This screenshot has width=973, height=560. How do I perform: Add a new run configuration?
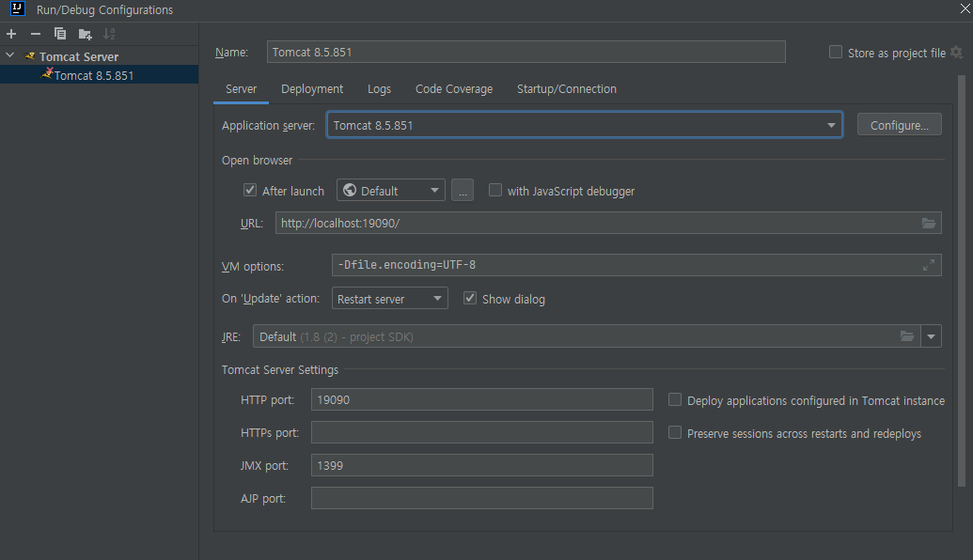point(11,34)
